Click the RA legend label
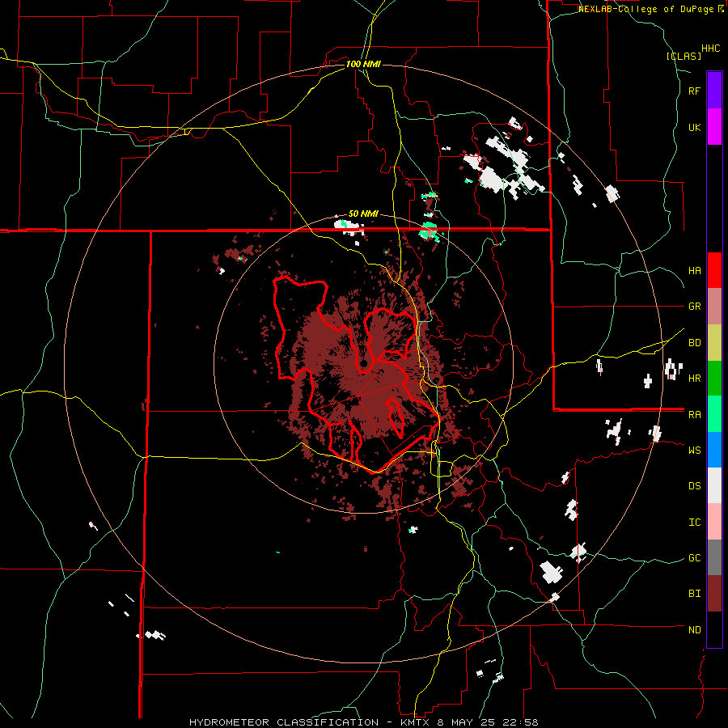 tap(694, 414)
